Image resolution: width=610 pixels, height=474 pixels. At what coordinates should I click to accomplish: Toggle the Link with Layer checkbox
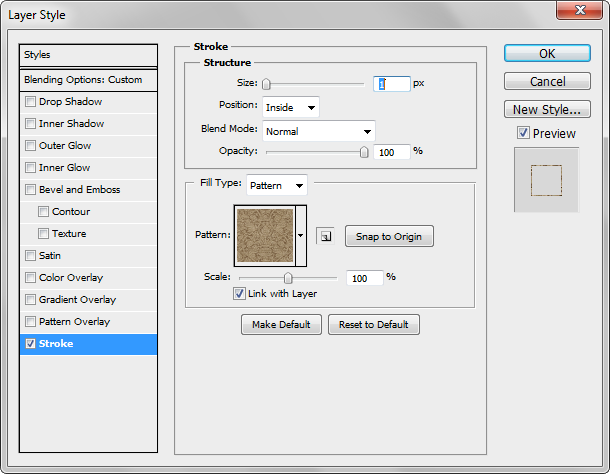coord(239,294)
